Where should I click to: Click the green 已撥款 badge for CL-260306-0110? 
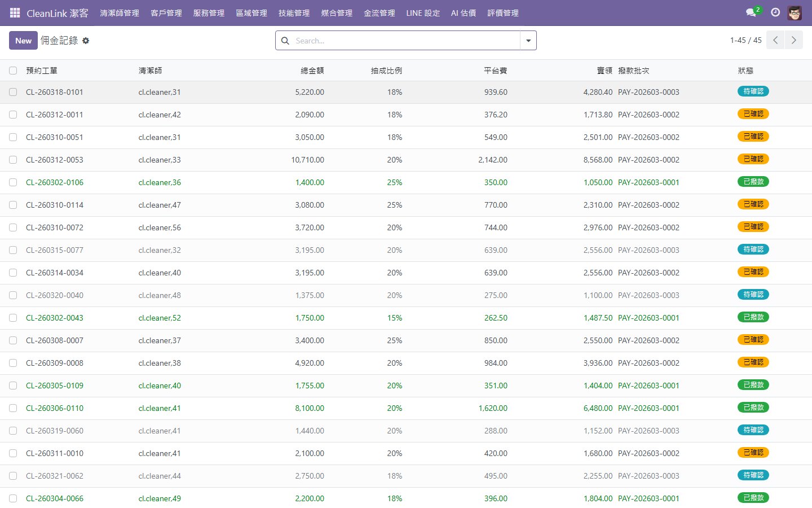point(753,408)
